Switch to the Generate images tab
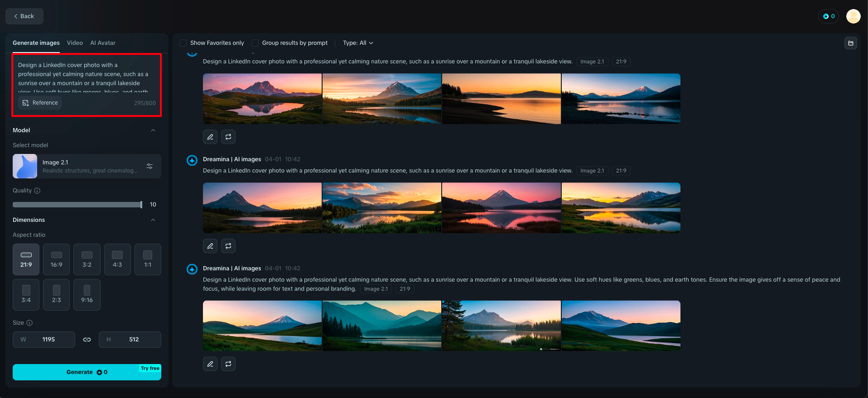The height and width of the screenshot is (398, 868). point(36,43)
